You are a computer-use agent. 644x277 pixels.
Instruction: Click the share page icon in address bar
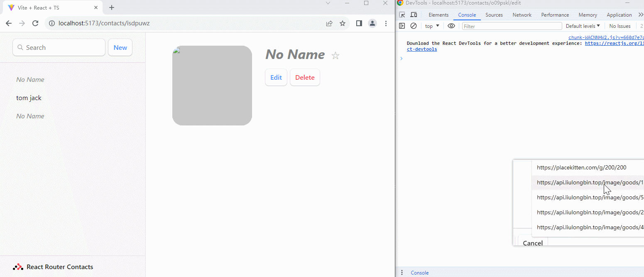[x=329, y=23]
